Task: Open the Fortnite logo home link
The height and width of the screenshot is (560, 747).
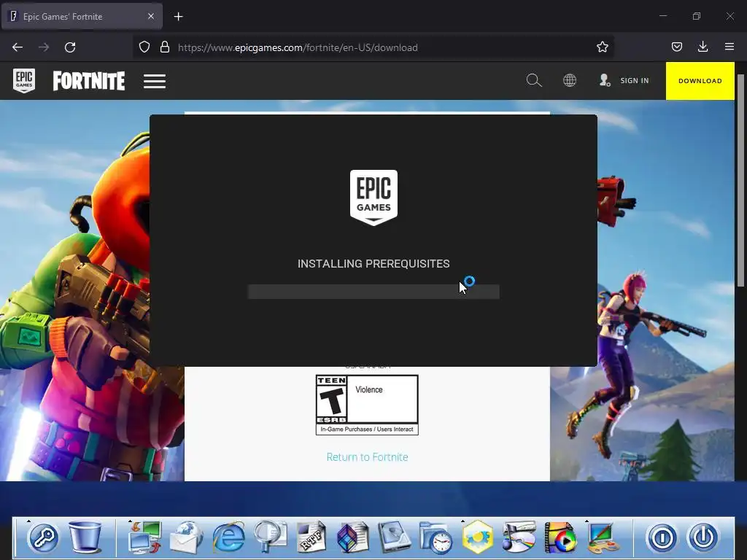Action: coord(88,81)
